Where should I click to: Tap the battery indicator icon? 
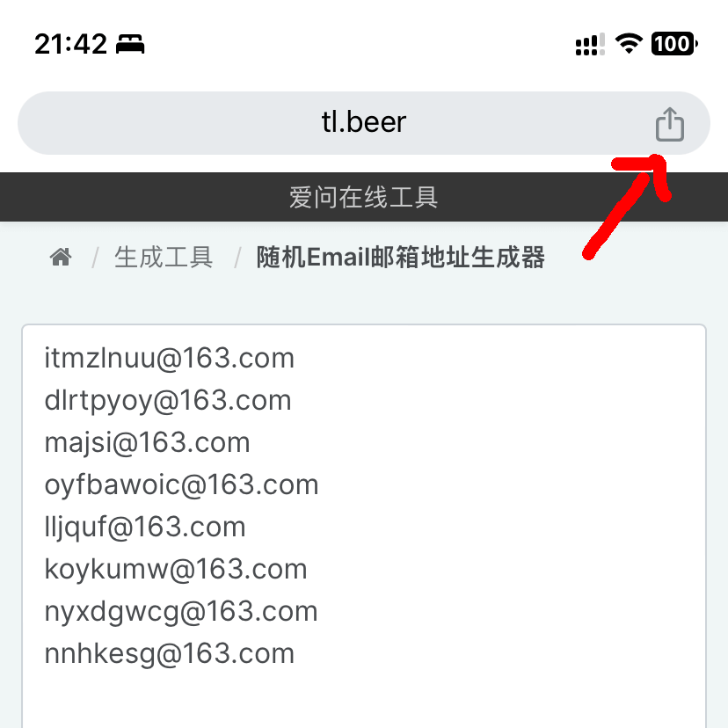(x=674, y=44)
